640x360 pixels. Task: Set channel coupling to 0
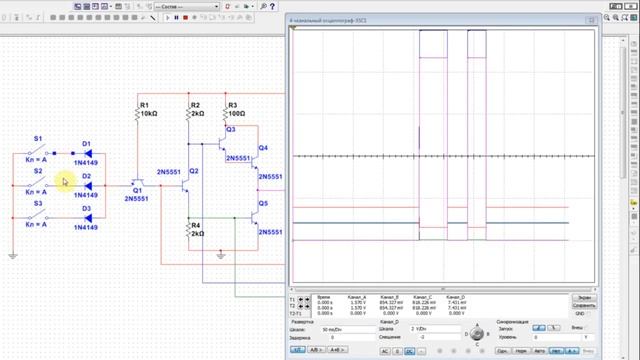click(398, 351)
